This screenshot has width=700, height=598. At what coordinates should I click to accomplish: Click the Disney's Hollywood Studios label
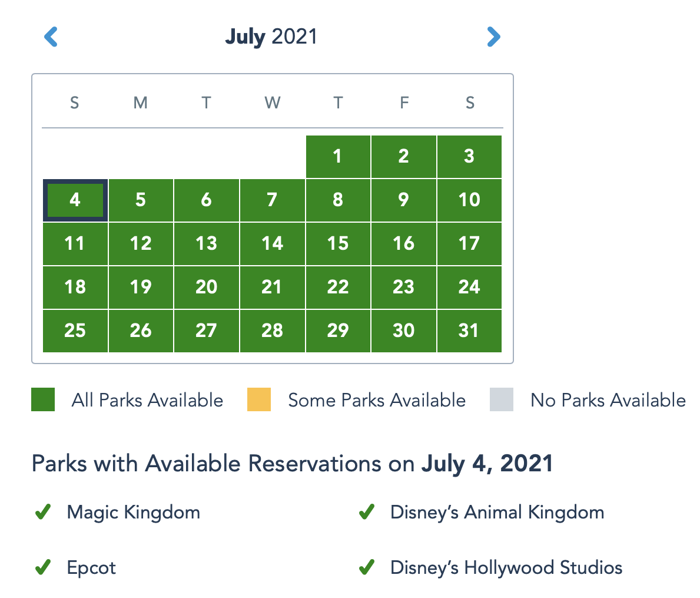[506, 567]
